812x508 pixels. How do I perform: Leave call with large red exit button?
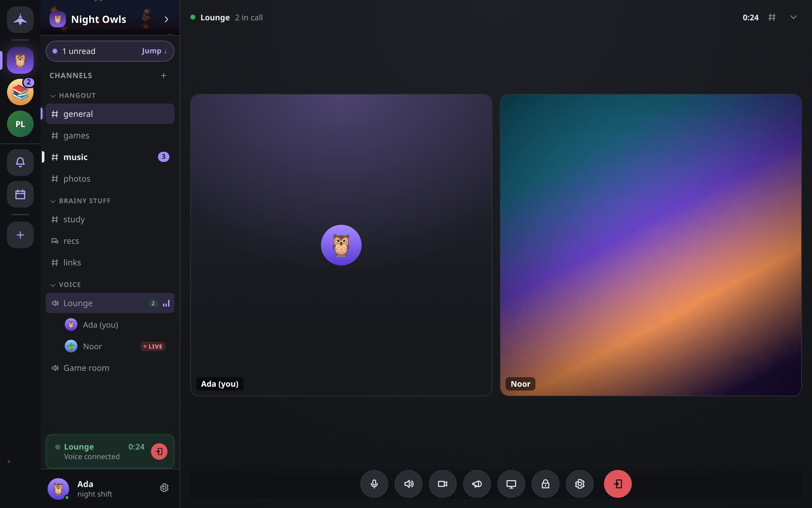(x=618, y=484)
